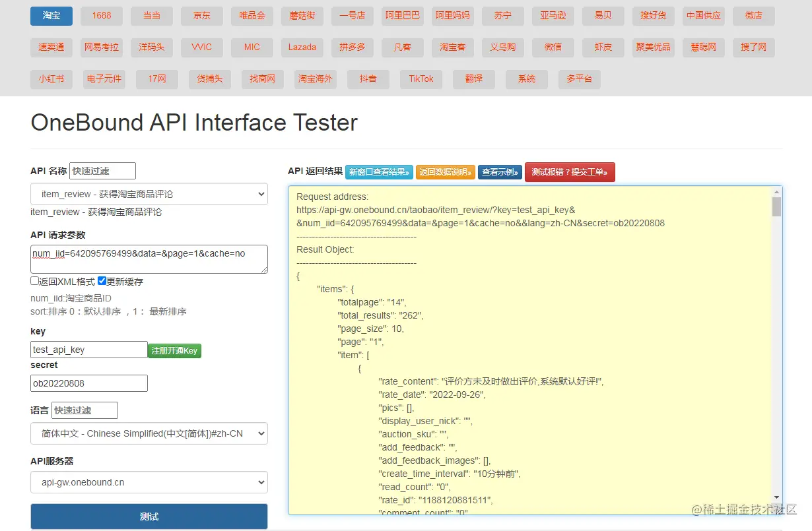The image size is (812, 531).
Task: Open results with 新窗口查看结果 button
Action: (x=379, y=172)
